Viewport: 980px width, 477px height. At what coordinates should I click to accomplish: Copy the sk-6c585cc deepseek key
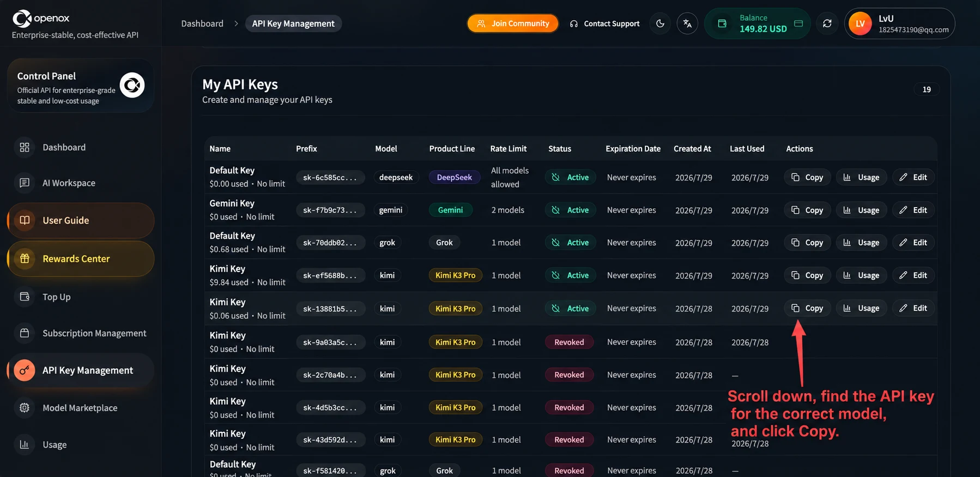point(807,177)
